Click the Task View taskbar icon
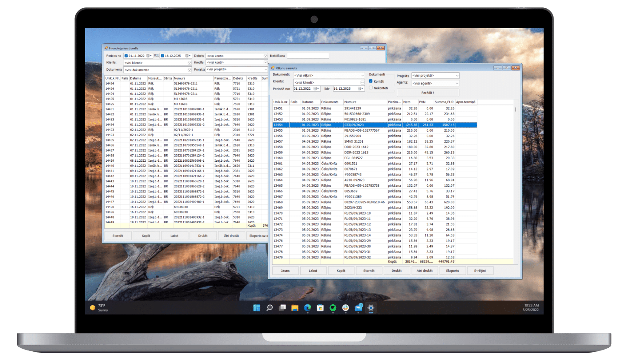 tap(282, 308)
